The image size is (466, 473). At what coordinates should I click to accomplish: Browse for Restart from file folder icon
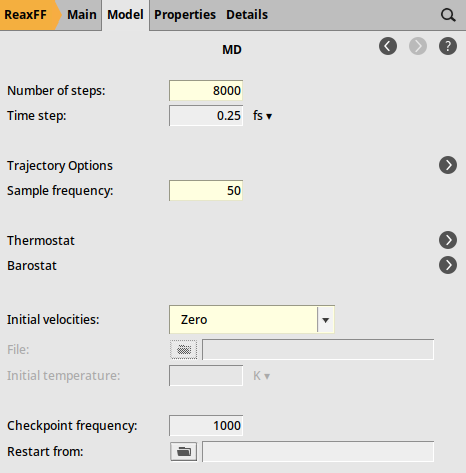184,452
